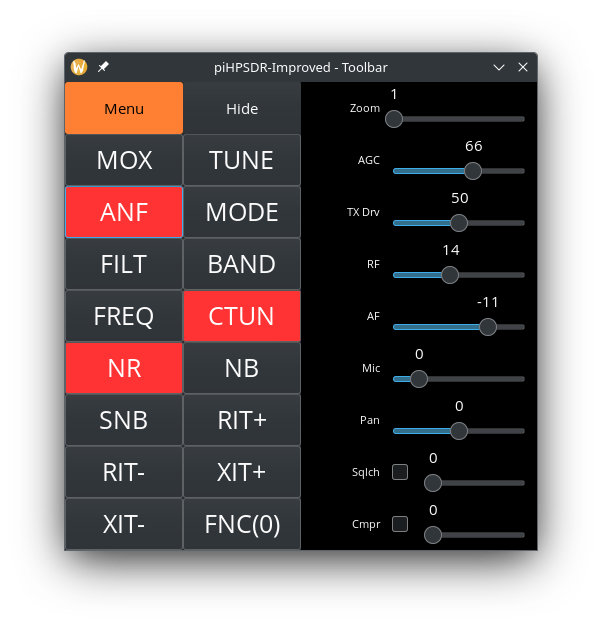Turn off the CTUN toggle
Viewport: 602px width, 627px height.
click(242, 316)
